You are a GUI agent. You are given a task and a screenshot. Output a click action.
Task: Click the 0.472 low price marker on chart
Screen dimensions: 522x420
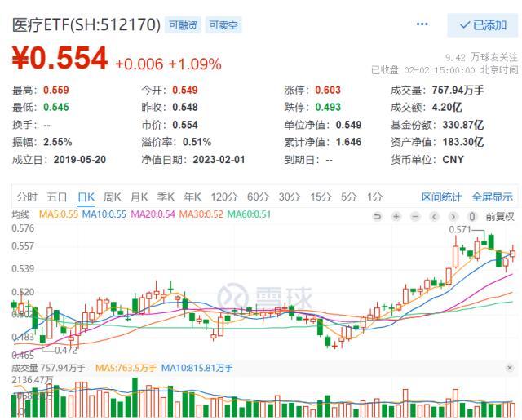66,350
